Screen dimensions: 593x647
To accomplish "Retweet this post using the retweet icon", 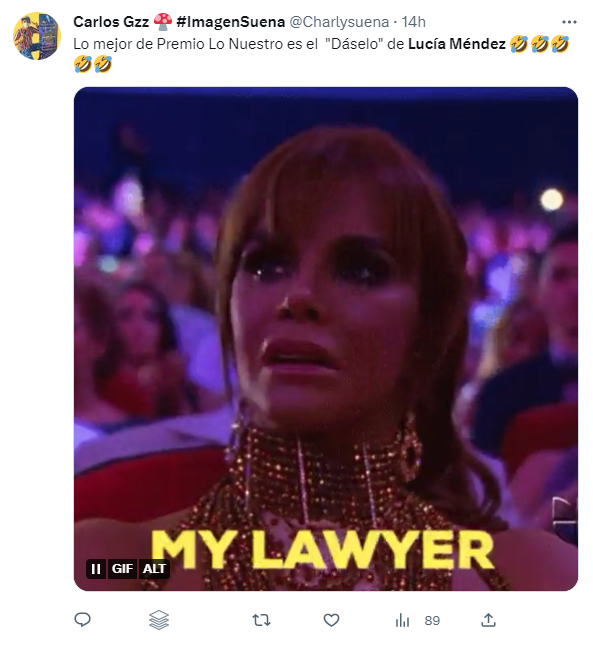I will (x=261, y=620).
